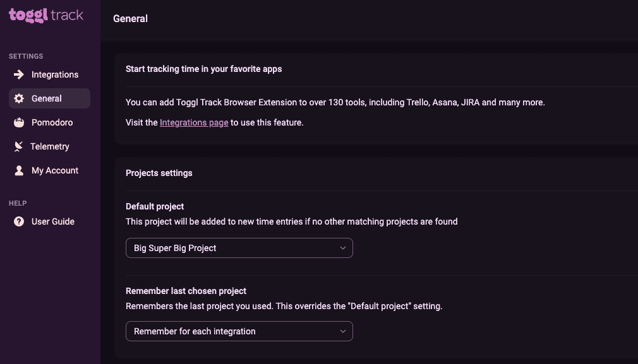Open the Default project dropdown
The width and height of the screenshot is (638, 364).
(239, 248)
